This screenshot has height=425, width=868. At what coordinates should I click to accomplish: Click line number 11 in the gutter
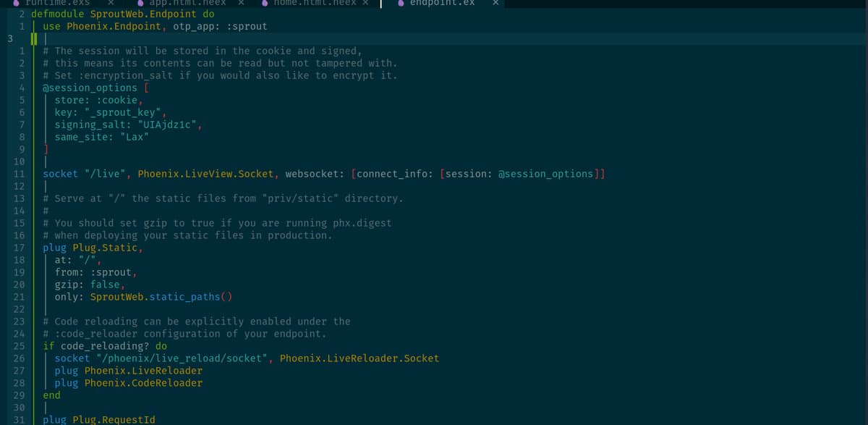pyautogui.click(x=20, y=173)
